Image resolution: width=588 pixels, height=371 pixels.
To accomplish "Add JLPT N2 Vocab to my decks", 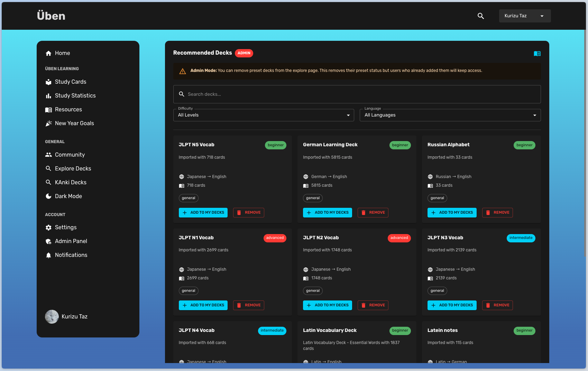I will [328, 305].
